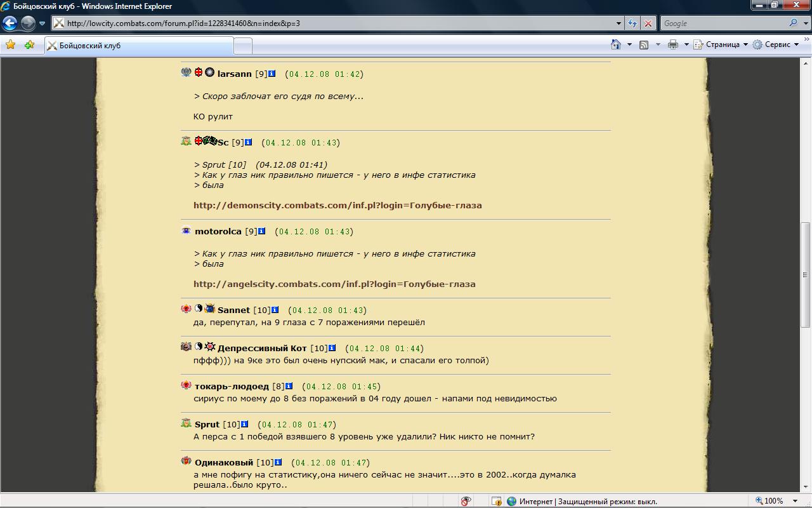This screenshot has width=812, height=508.
Task: Open the demonscity.combats.com inf.pl link
Action: [337, 205]
